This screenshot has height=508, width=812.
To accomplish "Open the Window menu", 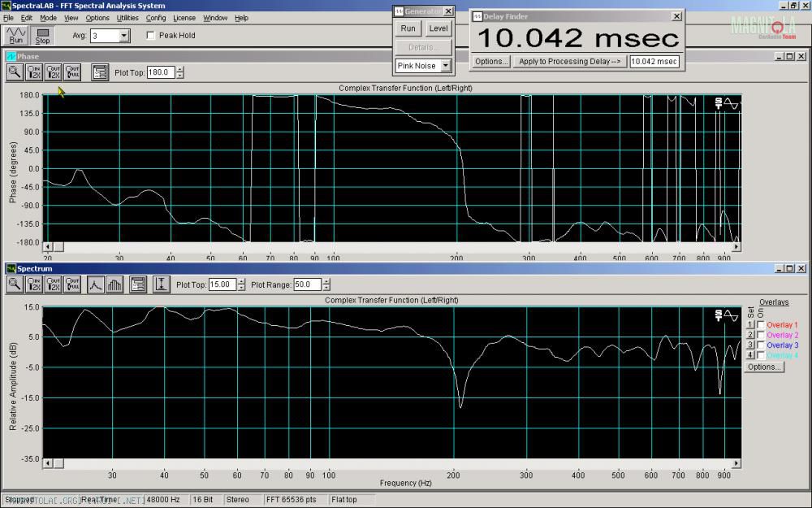I will tap(215, 18).
